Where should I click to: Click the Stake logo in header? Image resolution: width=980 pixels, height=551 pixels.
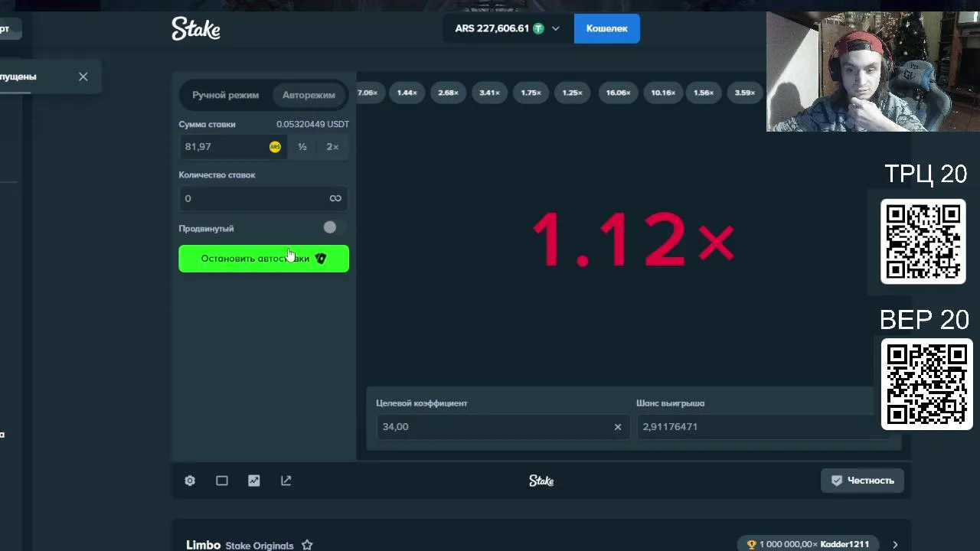click(196, 29)
